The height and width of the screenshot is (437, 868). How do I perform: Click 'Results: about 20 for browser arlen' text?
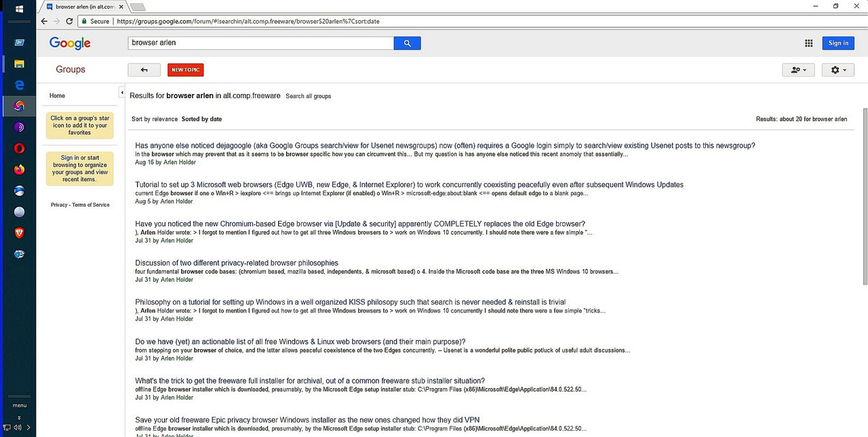click(802, 119)
